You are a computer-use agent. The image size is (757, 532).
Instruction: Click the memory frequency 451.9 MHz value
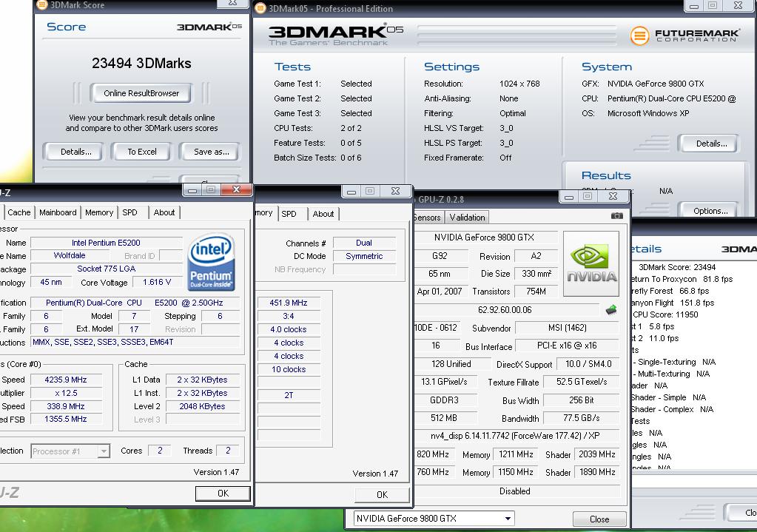click(289, 303)
